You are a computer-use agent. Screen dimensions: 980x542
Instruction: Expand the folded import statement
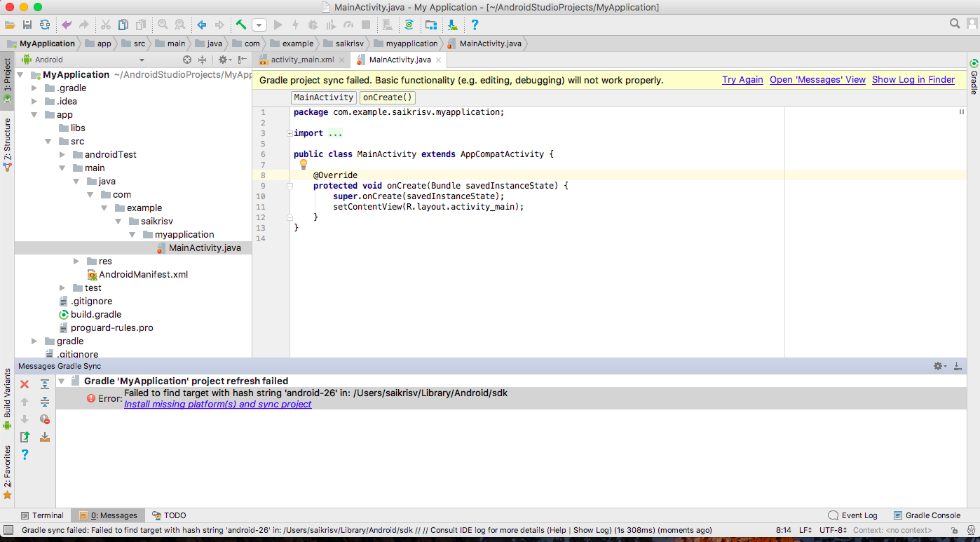pos(290,133)
